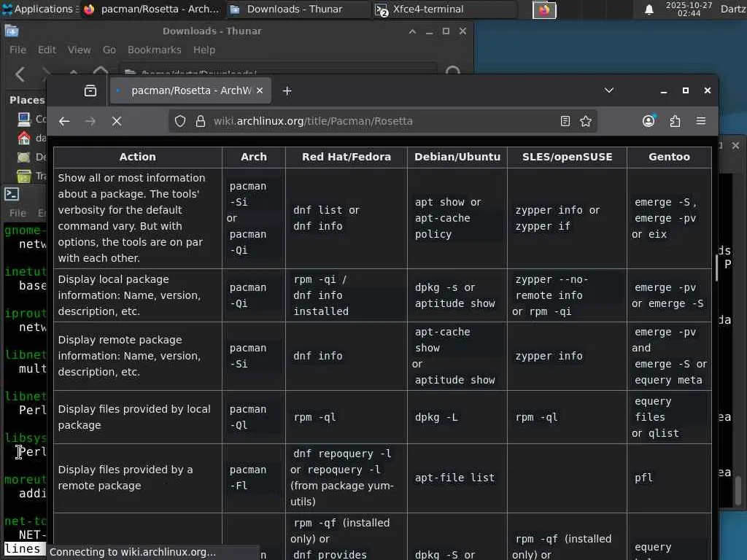This screenshot has width=747, height=560.
Task: Select Desktop icon in Thunar Places
Action: tap(24, 157)
